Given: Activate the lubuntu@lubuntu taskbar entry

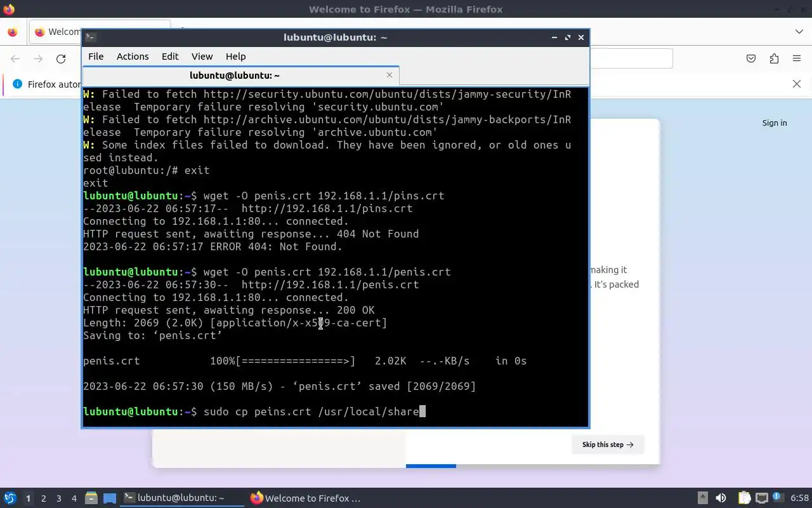Looking at the screenshot, I should click(x=182, y=498).
